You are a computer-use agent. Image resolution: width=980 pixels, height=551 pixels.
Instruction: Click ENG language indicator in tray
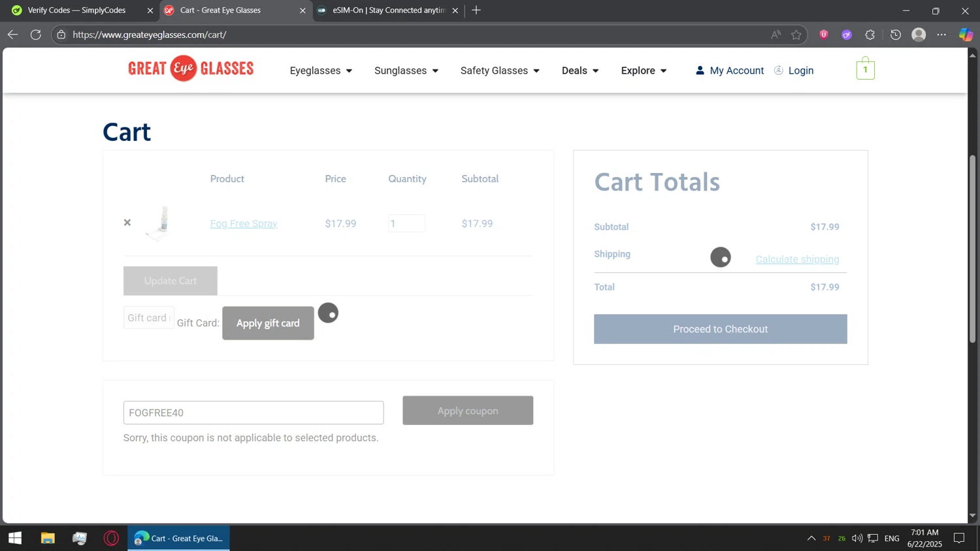pos(892,538)
